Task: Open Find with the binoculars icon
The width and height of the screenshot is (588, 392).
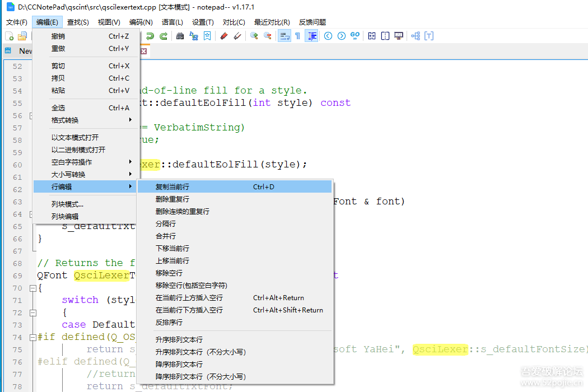Action: point(180,36)
